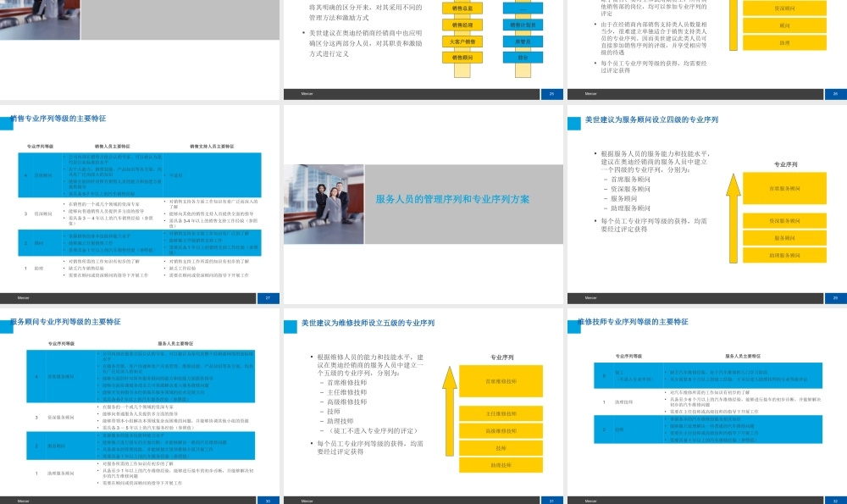Click the yellow 高级维修技师 box
Image resolution: width=847 pixels, height=504 pixels.
pyautogui.click(x=501, y=431)
